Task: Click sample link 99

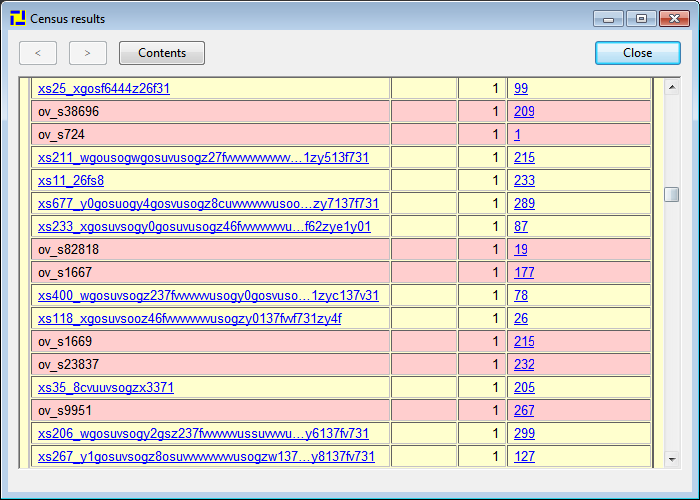Action: point(521,88)
